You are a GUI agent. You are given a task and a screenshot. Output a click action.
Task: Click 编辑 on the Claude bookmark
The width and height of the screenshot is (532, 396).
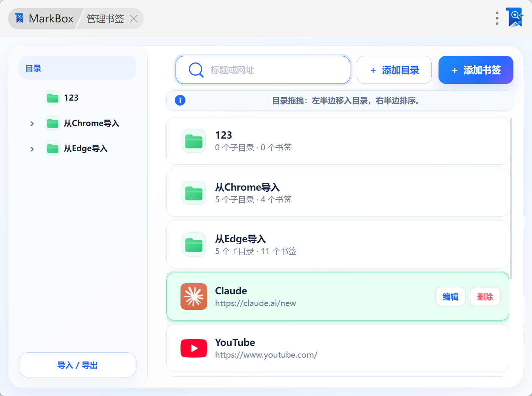point(450,297)
